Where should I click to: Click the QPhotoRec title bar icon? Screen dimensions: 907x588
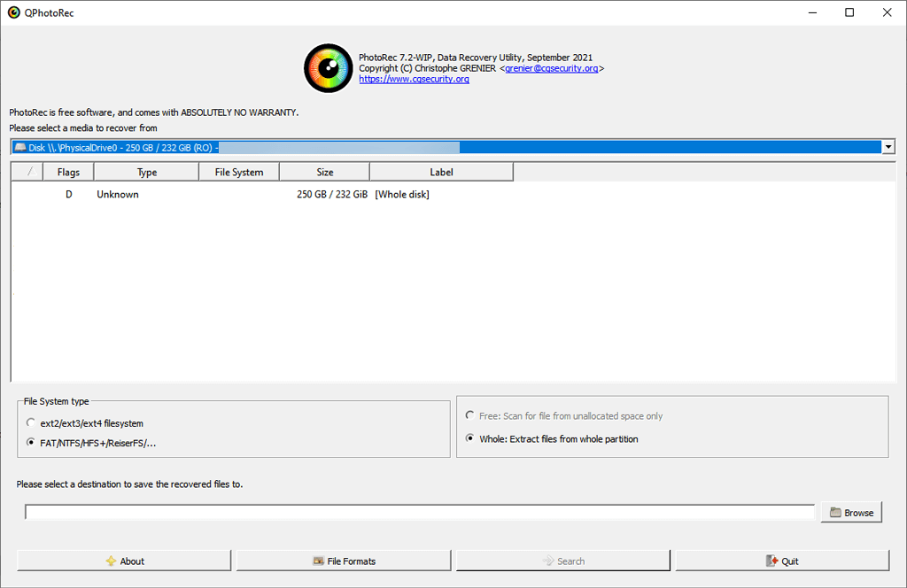13,12
